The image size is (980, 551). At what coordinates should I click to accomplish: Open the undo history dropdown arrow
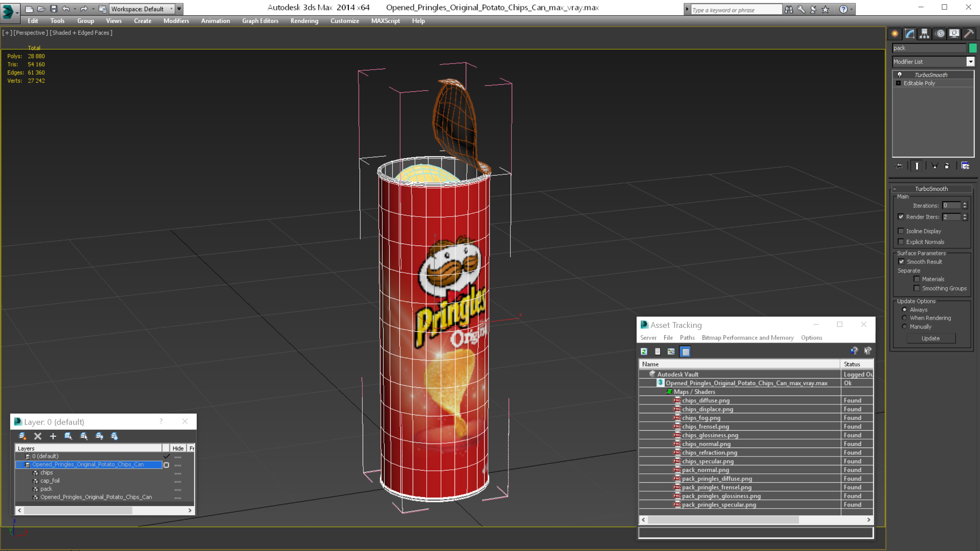click(75, 9)
